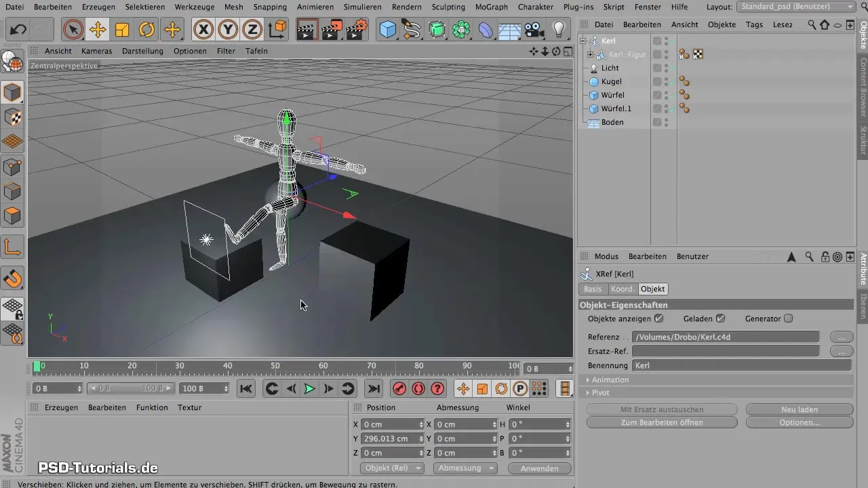Toggle world coordinate system icon
868x488 pixels.
277,30
